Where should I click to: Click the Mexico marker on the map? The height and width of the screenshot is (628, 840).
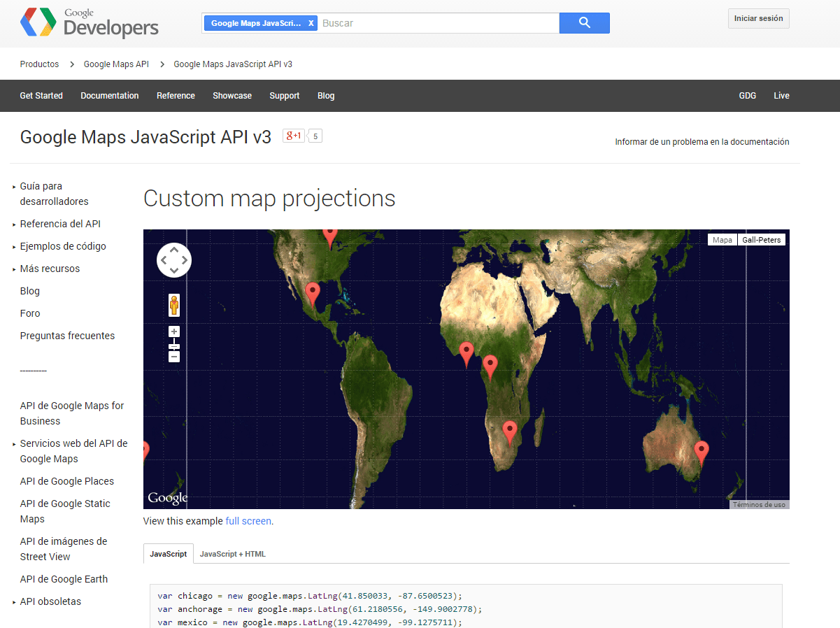point(313,294)
